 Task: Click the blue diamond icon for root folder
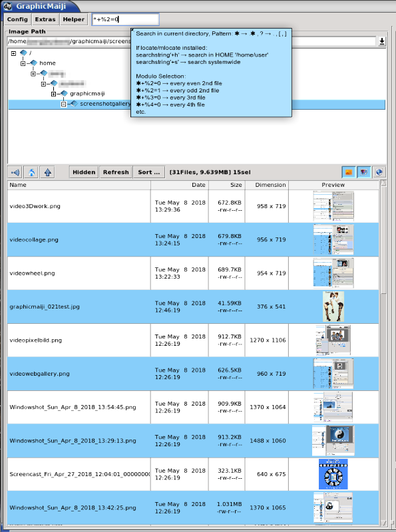(23, 53)
